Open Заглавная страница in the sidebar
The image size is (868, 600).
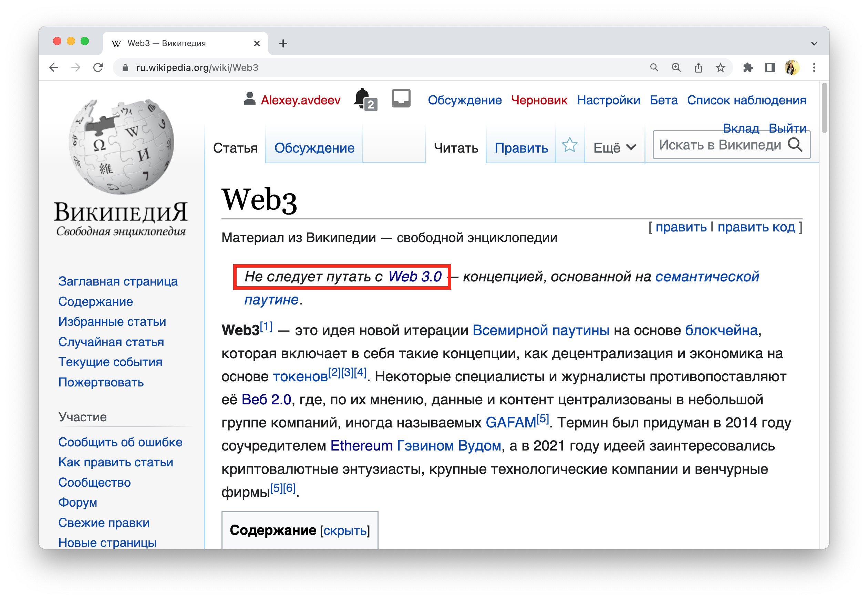click(x=118, y=281)
